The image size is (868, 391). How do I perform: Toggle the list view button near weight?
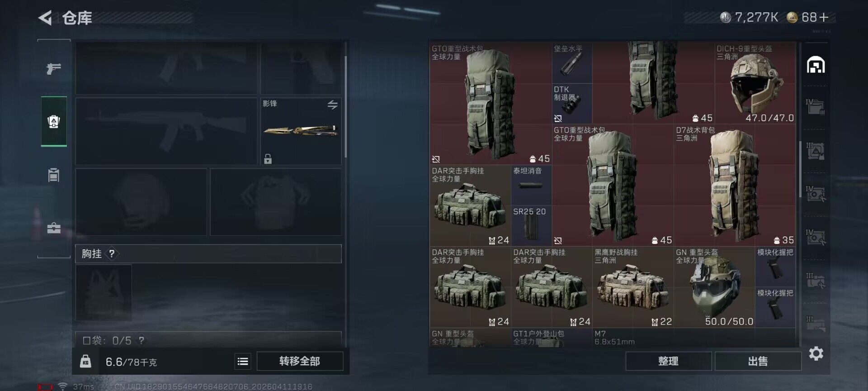[243, 361]
